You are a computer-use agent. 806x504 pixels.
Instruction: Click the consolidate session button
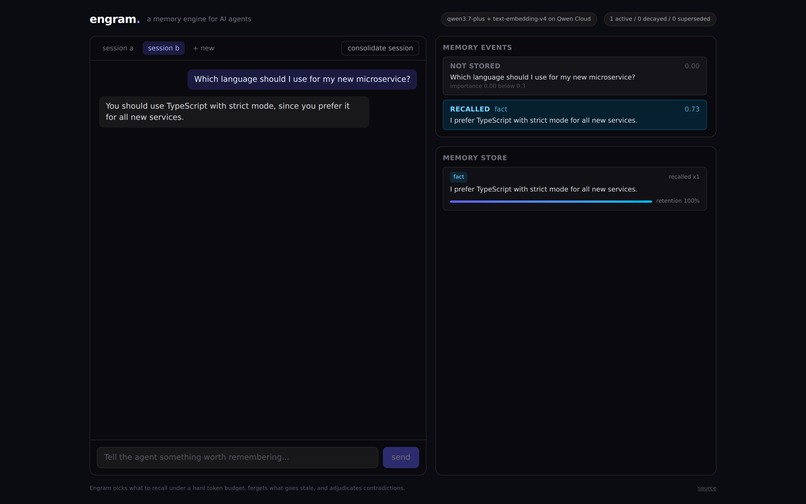[380, 48]
